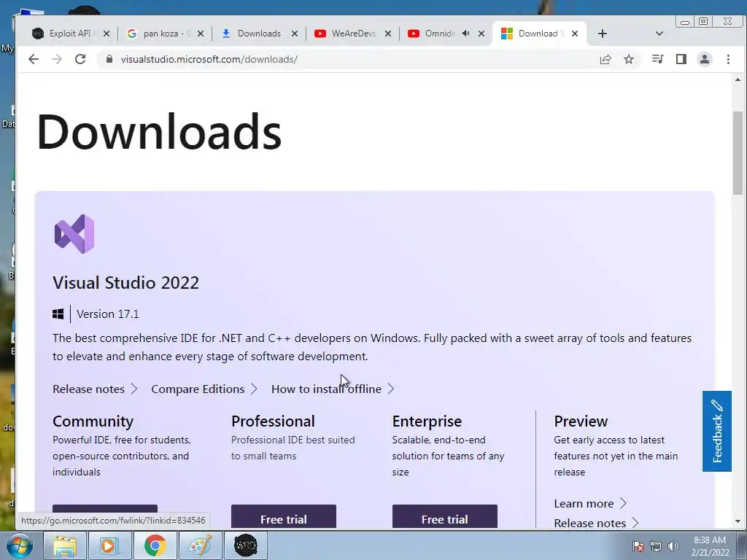This screenshot has width=747, height=560.
Task: Open the tab search dropdown arrow
Action: [x=659, y=34]
